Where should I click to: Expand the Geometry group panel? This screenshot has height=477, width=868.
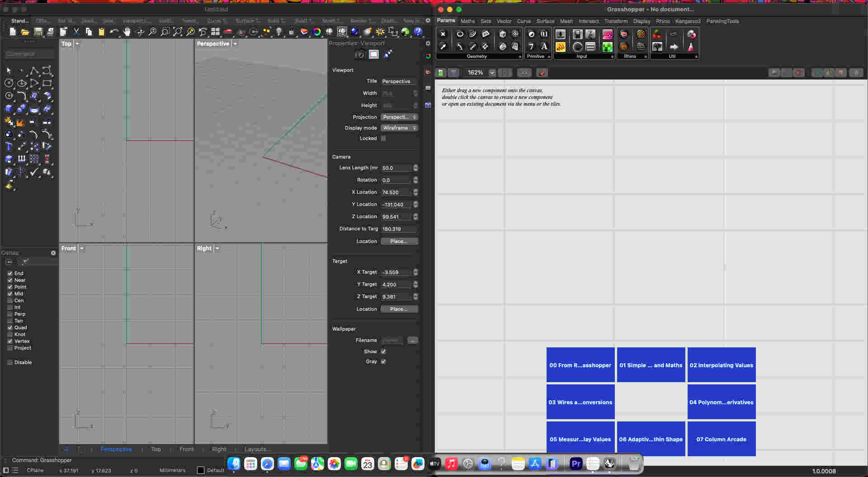pos(520,57)
